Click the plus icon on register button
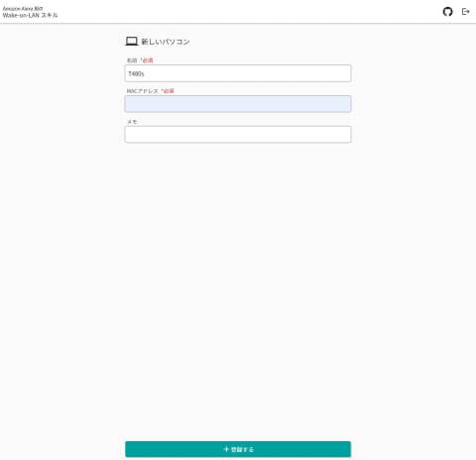Viewport: 476px width, 460px height. pyautogui.click(x=226, y=449)
